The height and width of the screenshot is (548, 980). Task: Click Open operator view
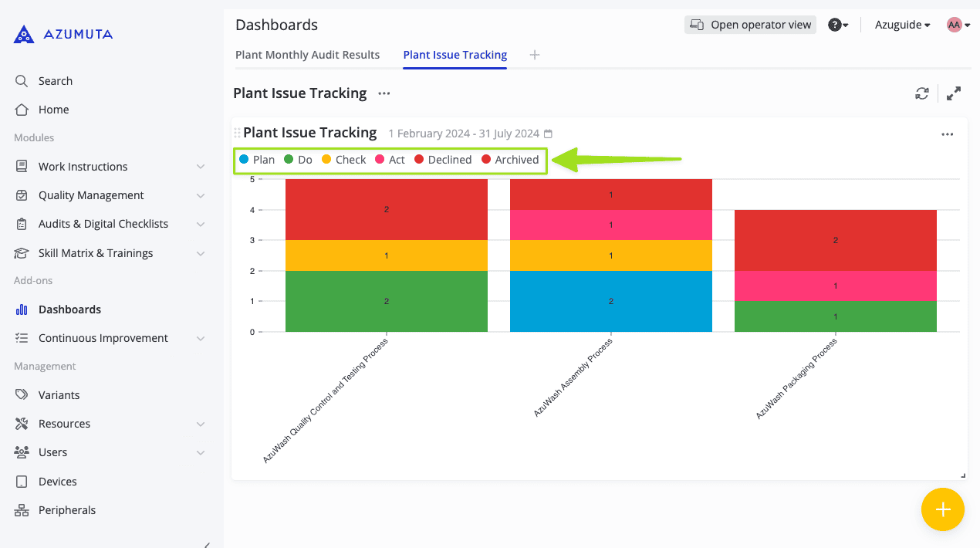[x=749, y=24]
